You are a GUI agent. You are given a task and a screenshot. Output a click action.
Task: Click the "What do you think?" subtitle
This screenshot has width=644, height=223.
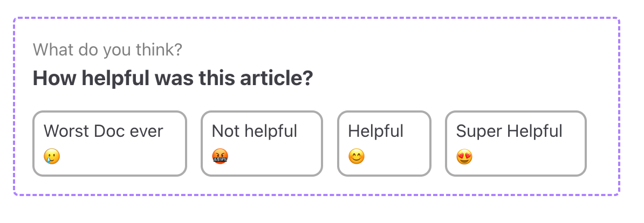[x=108, y=50]
